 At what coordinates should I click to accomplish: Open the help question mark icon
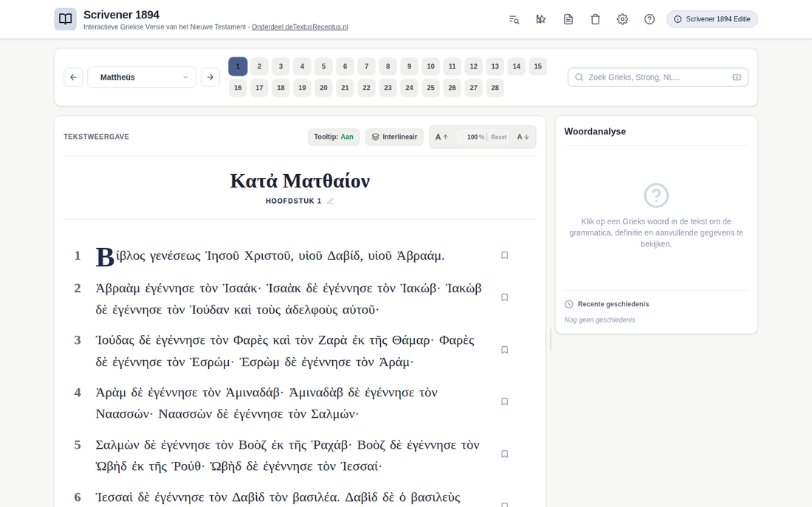tap(650, 19)
